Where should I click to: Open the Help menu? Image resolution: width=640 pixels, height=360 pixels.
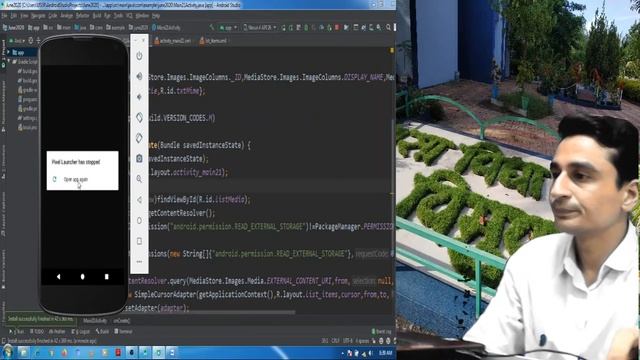(156, 16)
